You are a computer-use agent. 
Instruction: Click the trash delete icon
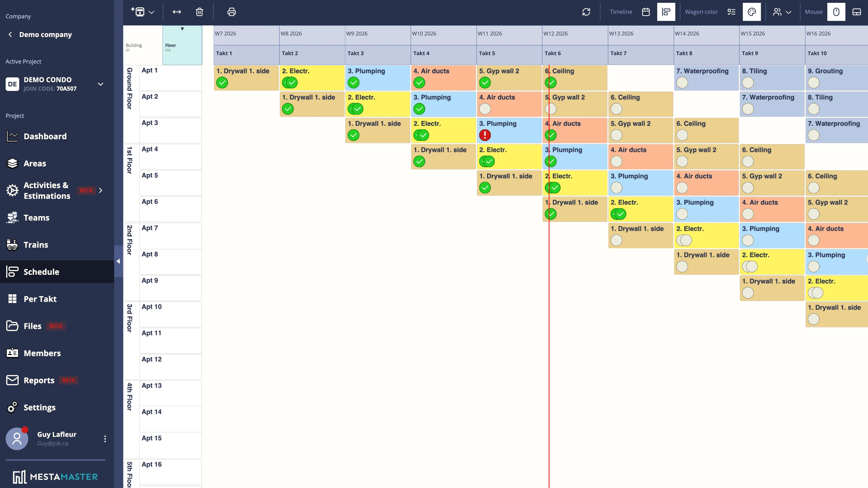199,12
